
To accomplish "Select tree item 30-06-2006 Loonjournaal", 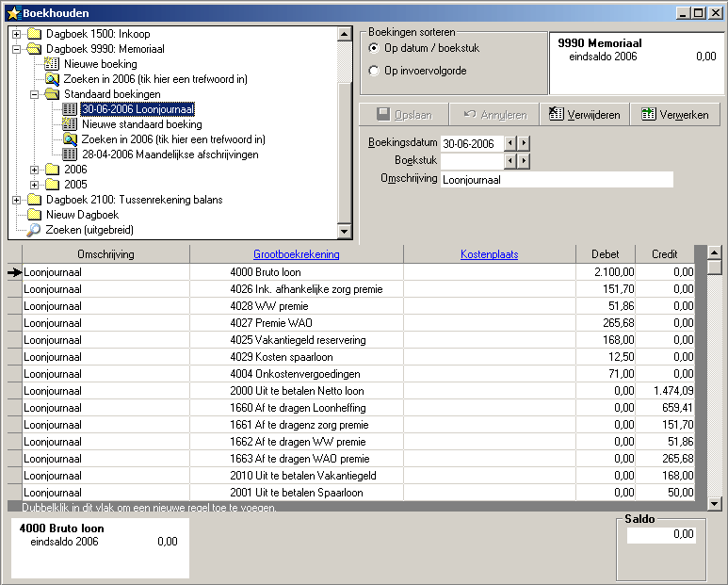I will tap(138, 109).
